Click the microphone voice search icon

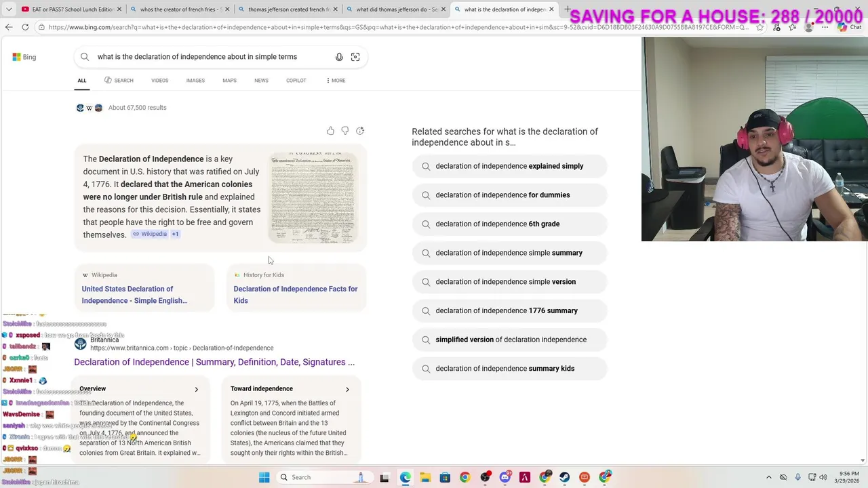tap(339, 57)
